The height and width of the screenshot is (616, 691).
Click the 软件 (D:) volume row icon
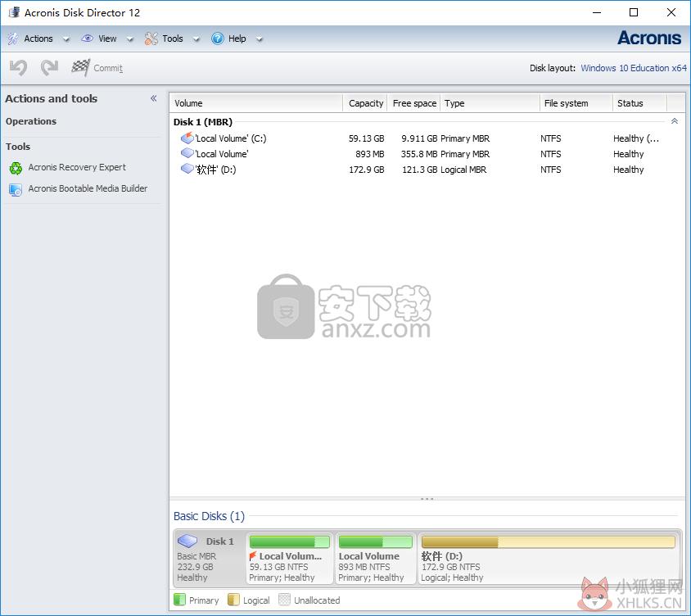point(187,169)
